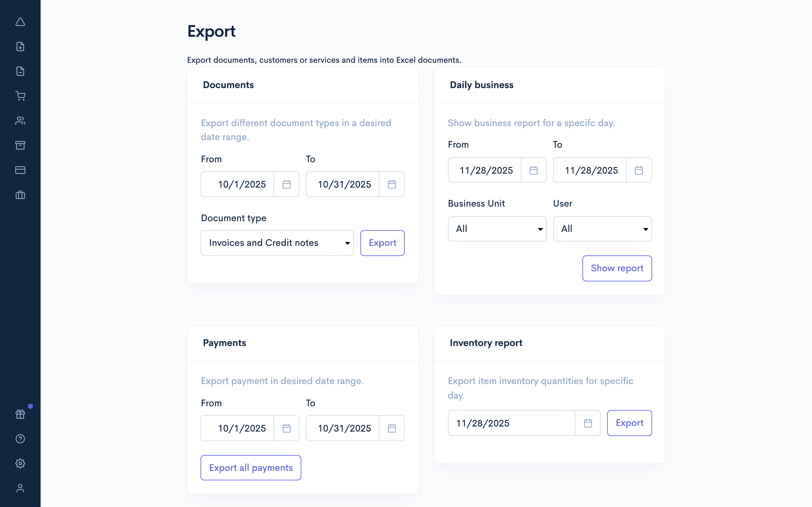Open the new document icon in the sidebar
This screenshot has width=812, height=507.
pyautogui.click(x=21, y=47)
